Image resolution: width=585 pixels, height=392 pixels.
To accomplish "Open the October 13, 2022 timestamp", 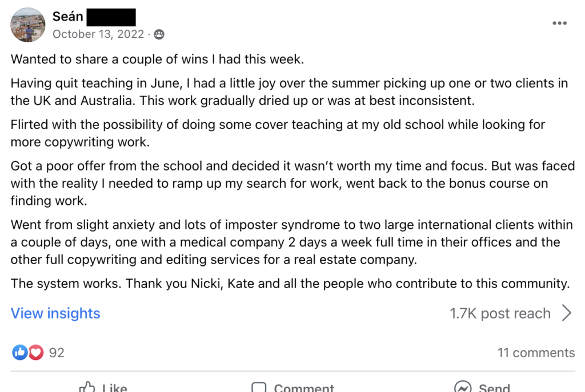I will (x=98, y=34).
